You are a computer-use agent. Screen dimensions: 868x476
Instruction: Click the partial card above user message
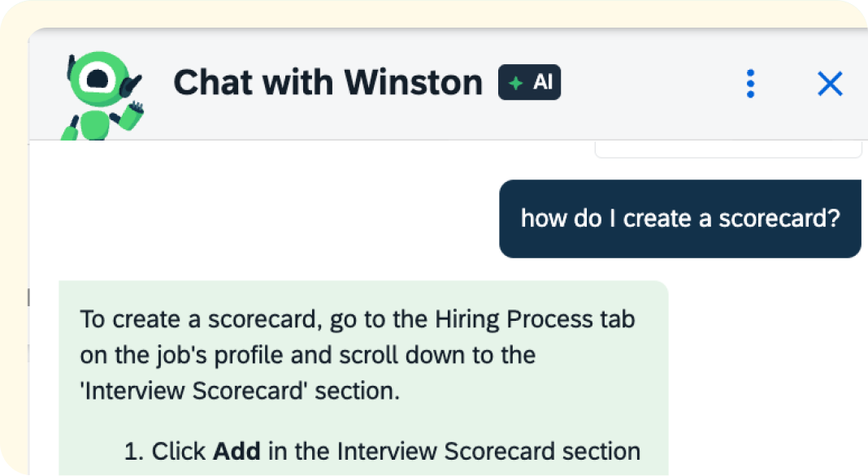[x=727, y=149]
